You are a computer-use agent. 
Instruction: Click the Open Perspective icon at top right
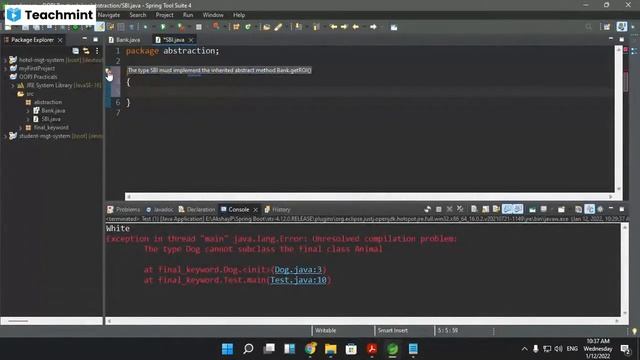coord(607,27)
